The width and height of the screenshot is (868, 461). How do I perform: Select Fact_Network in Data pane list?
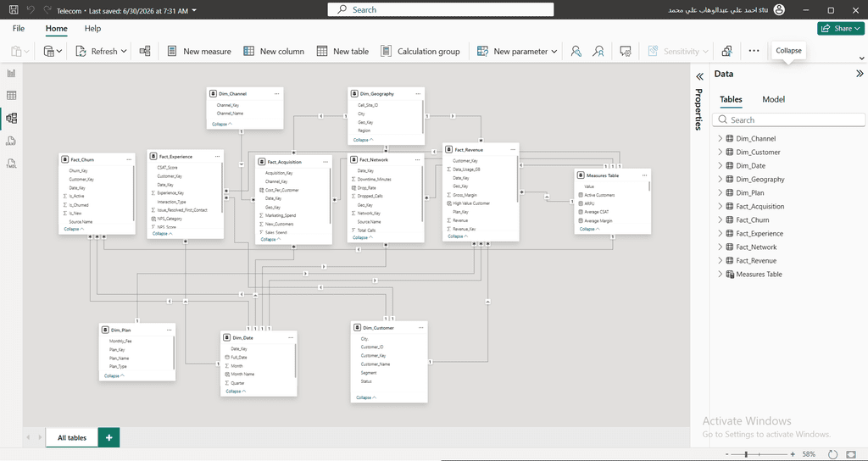click(x=756, y=247)
